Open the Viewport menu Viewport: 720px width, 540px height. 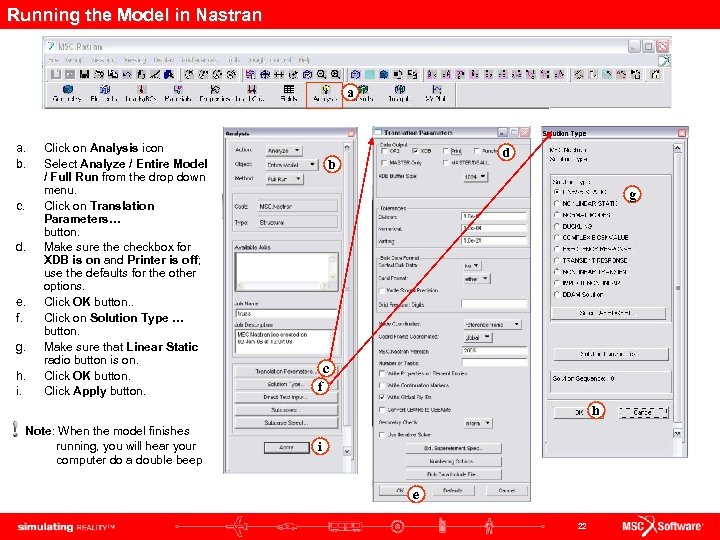103,60
